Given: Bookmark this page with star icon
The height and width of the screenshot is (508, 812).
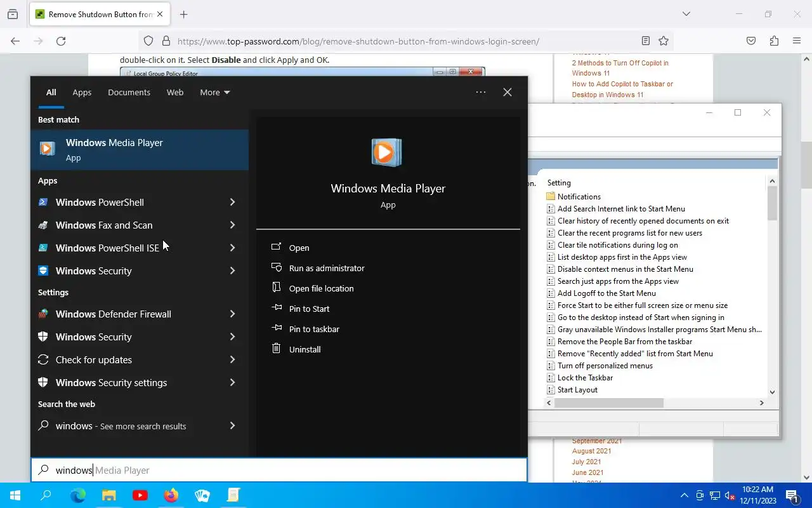Looking at the screenshot, I should (x=664, y=41).
